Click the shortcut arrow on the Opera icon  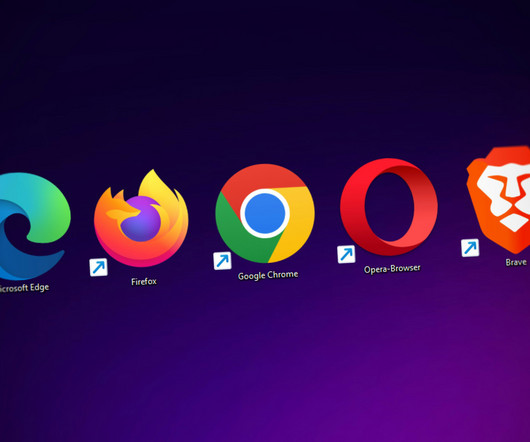tap(346, 254)
